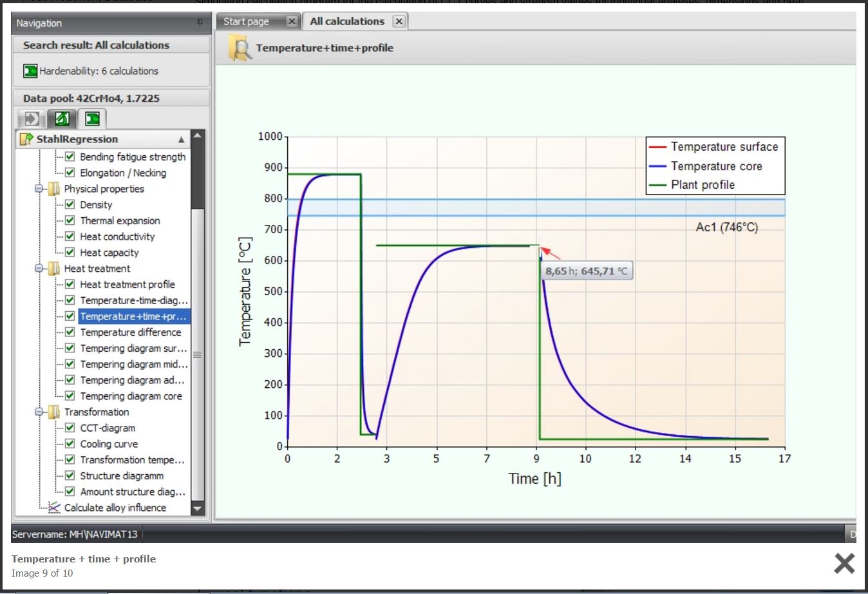Click the Time [h] axis title
The height and width of the screenshot is (594, 868).
[534, 479]
